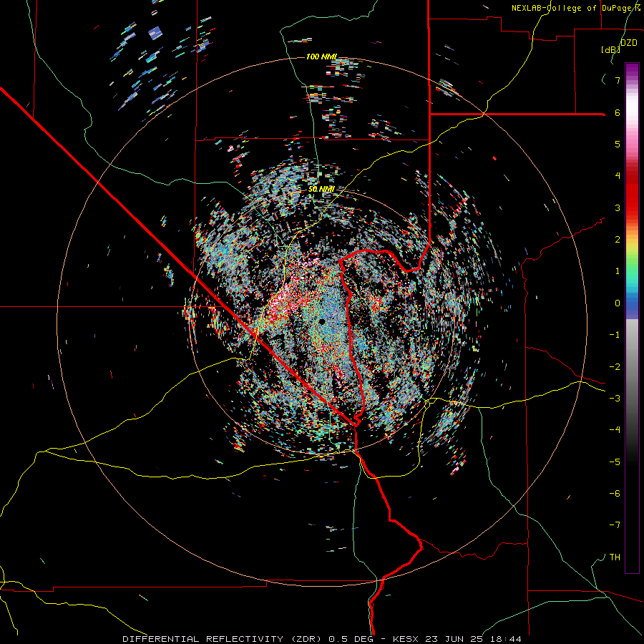
Task: Click the -1 value on color scale
Action: pyautogui.click(x=615, y=335)
